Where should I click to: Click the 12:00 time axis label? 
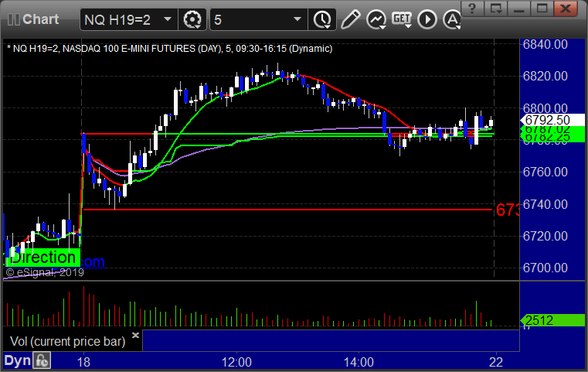pyautogui.click(x=236, y=362)
